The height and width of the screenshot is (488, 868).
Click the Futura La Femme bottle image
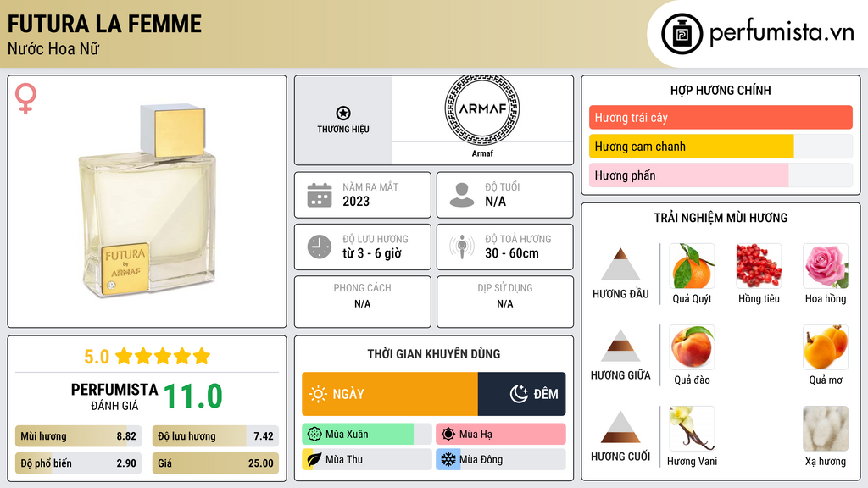click(146, 203)
